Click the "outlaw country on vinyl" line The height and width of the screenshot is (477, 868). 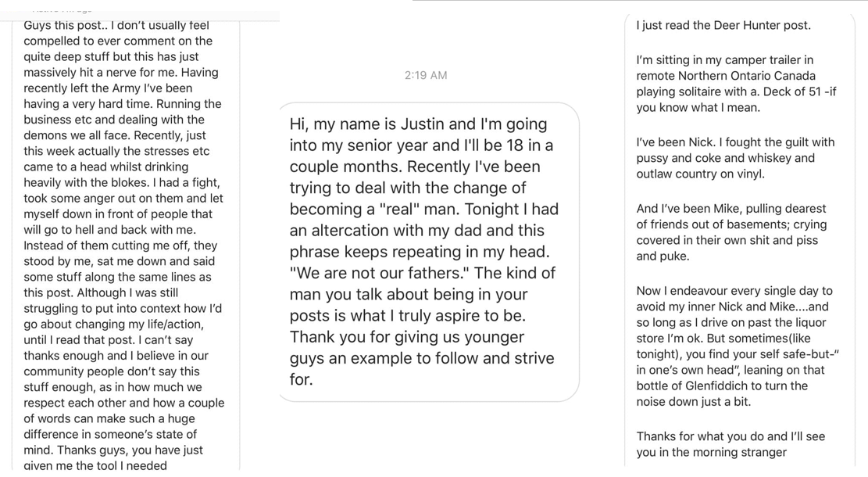pyautogui.click(x=700, y=174)
